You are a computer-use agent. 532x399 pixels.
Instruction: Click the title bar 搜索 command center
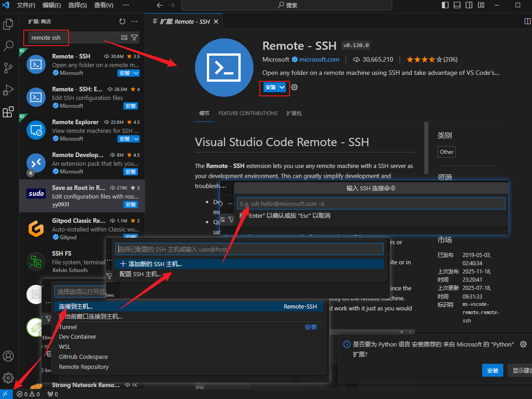287,5
